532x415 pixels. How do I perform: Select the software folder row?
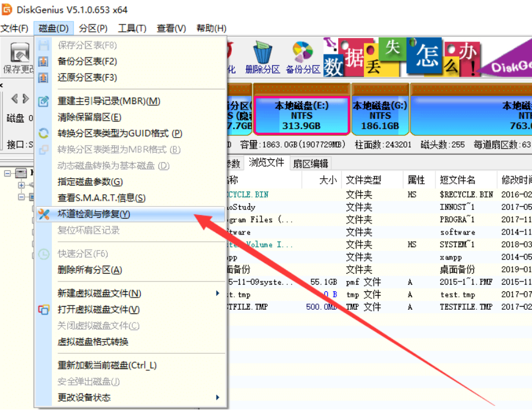pyautogui.click(x=379, y=233)
